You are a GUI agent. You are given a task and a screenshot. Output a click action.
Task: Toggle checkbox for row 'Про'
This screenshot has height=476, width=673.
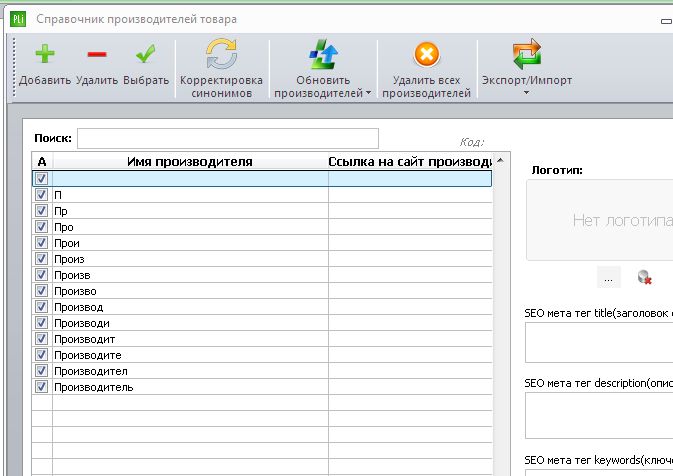pos(41,226)
